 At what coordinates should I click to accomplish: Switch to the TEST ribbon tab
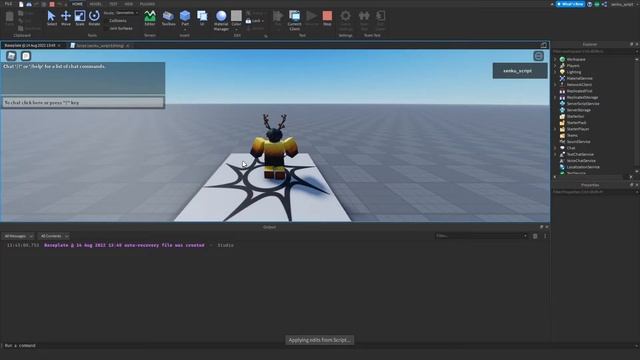point(113,4)
